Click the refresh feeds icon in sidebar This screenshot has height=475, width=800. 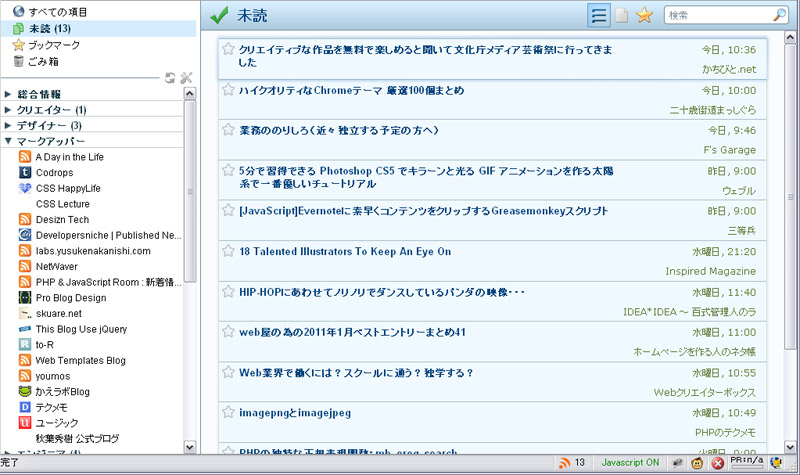click(x=170, y=78)
